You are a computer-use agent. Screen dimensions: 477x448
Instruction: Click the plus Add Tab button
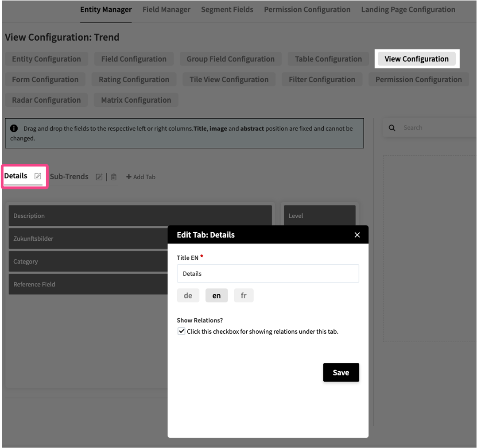tap(141, 177)
